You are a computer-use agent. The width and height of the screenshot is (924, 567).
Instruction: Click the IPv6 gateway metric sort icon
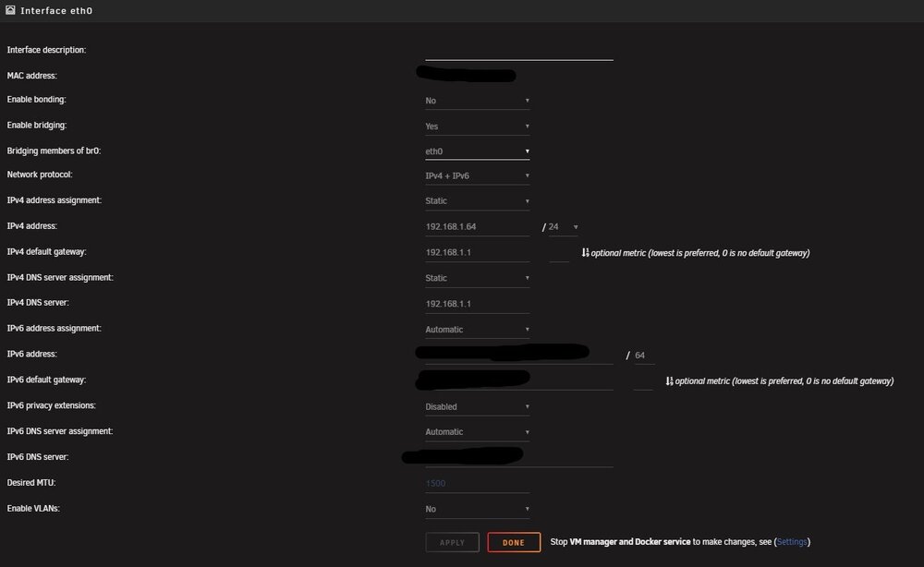click(x=669, y=381)
